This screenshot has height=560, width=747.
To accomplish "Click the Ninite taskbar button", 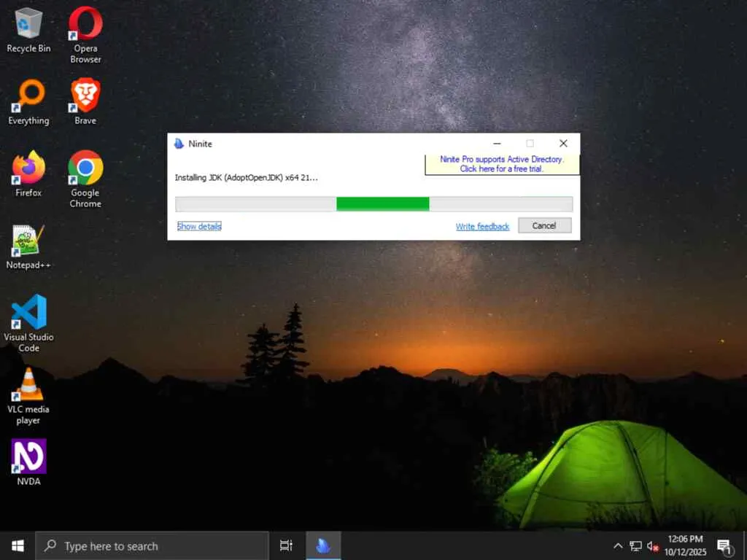I will pyautogui.click(x=323, y=545).
